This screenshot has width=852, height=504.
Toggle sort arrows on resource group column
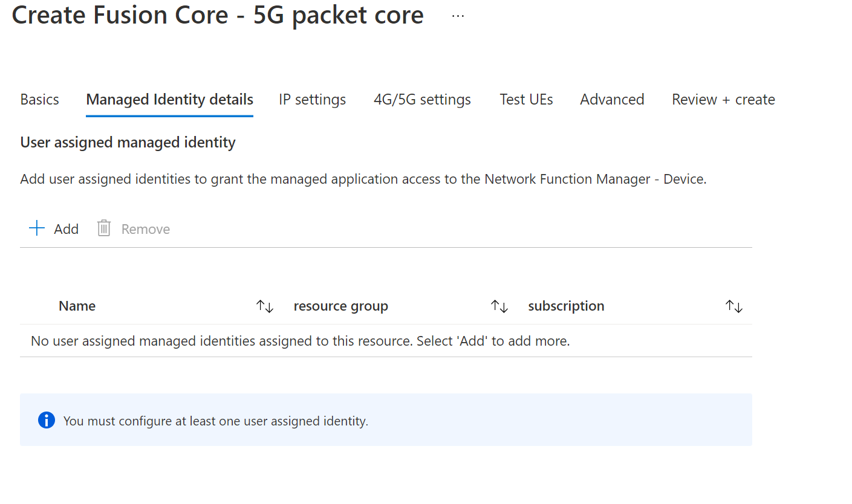pyautogui.click(x=499, y=306)
